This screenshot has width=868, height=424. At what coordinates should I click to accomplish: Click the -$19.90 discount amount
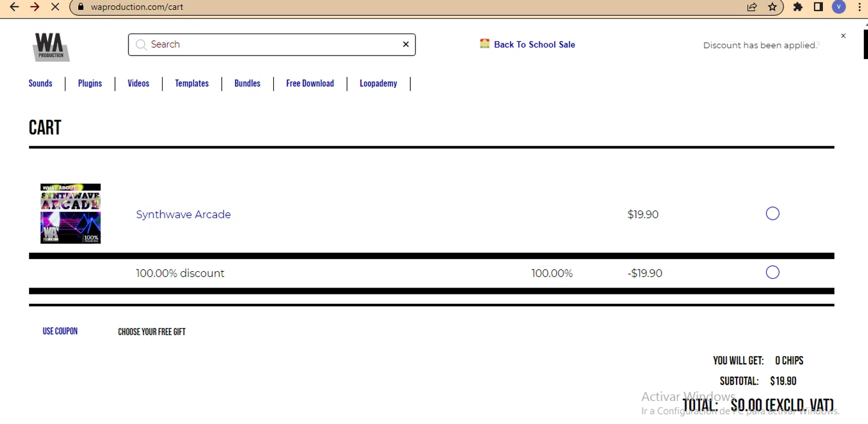coord(645,273)
